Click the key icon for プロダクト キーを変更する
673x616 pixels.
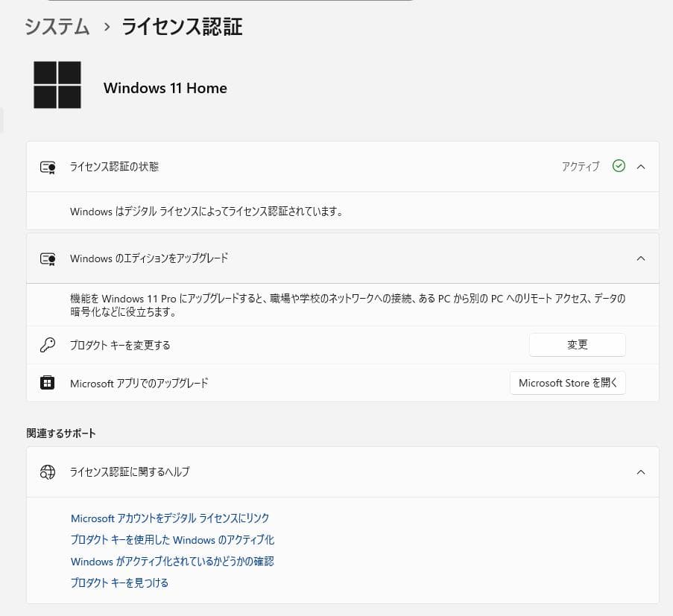pyautogui.click(x=48, y=345)
